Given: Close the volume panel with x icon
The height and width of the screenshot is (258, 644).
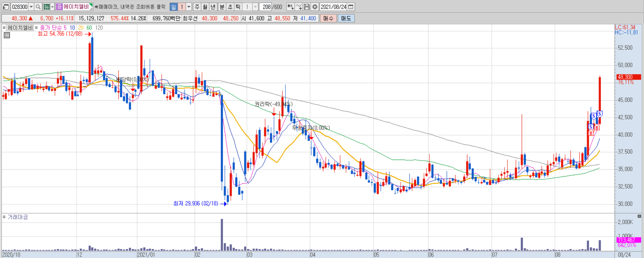Looking at the screenshot, I should 639,216.
